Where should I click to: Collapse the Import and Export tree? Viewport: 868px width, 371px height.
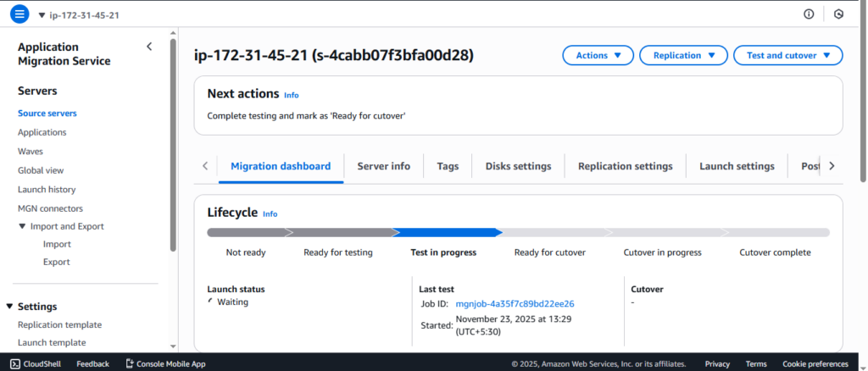click(x=23, y=226)
